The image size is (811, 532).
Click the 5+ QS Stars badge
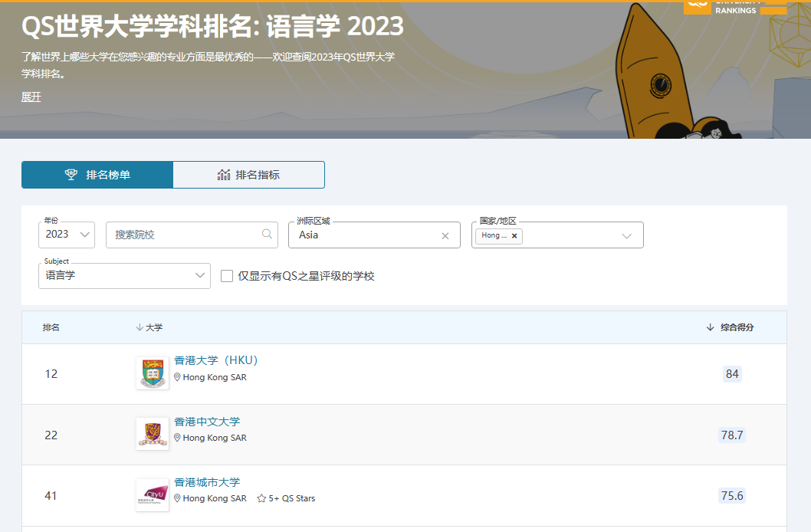click(286, 498)
